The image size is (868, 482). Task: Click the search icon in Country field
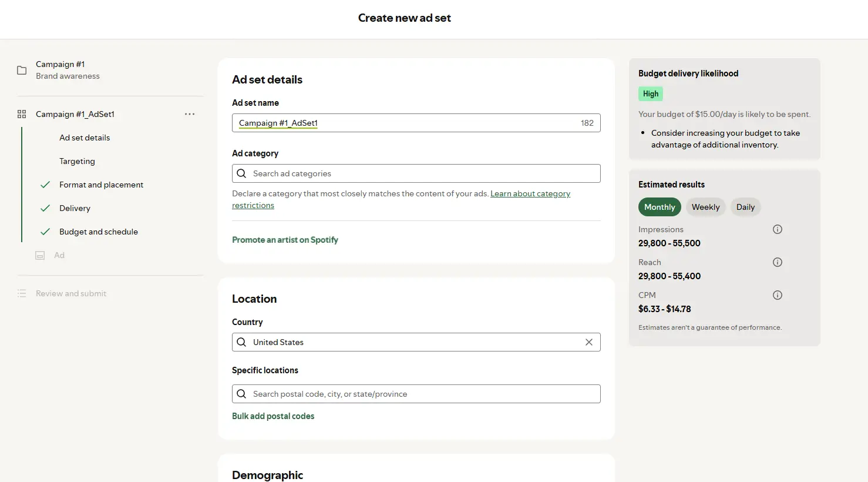241,342
